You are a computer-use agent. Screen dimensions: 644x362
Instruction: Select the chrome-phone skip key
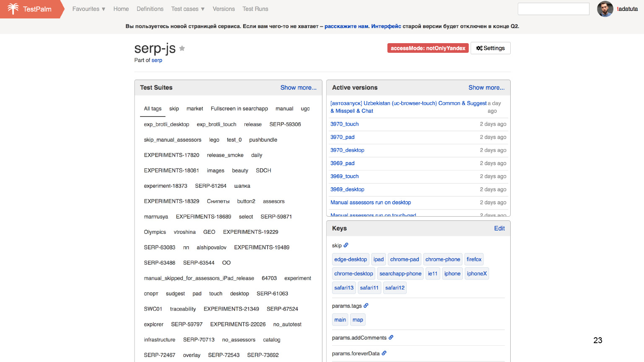443,259
